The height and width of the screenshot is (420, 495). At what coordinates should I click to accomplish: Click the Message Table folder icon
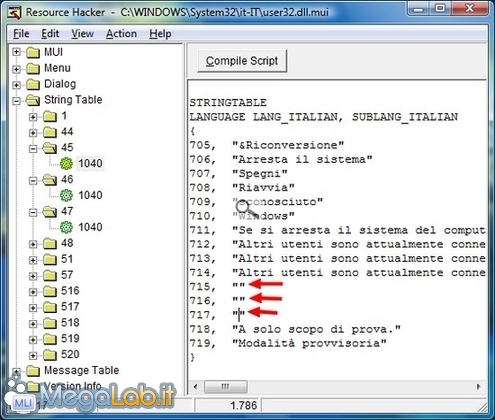pyautogui.click(x=33, y=370)
